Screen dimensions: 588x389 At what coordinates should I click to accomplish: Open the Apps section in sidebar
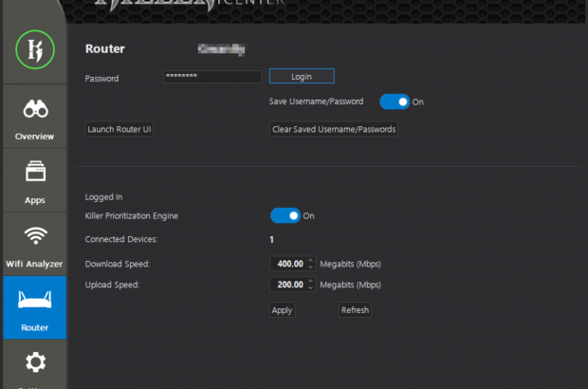click(x=33, y=180)
